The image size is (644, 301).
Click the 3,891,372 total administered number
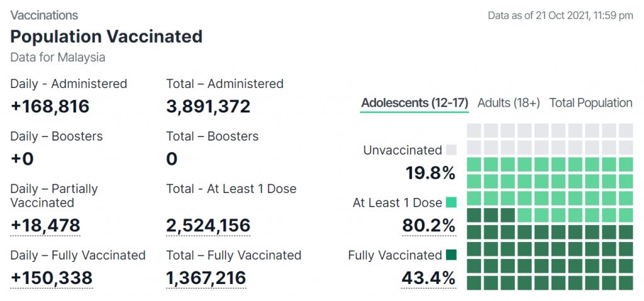(x=208, y=106)
